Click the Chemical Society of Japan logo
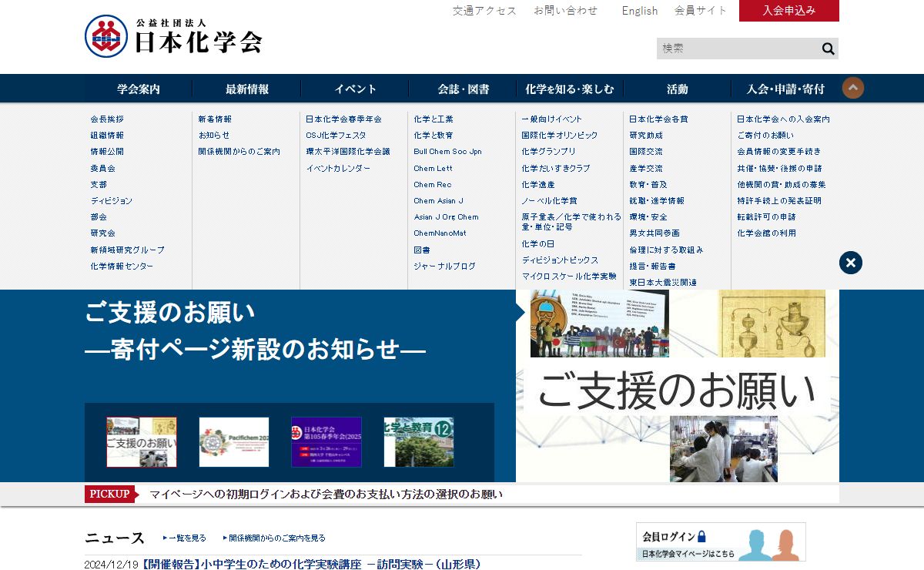 coord(173,36)
